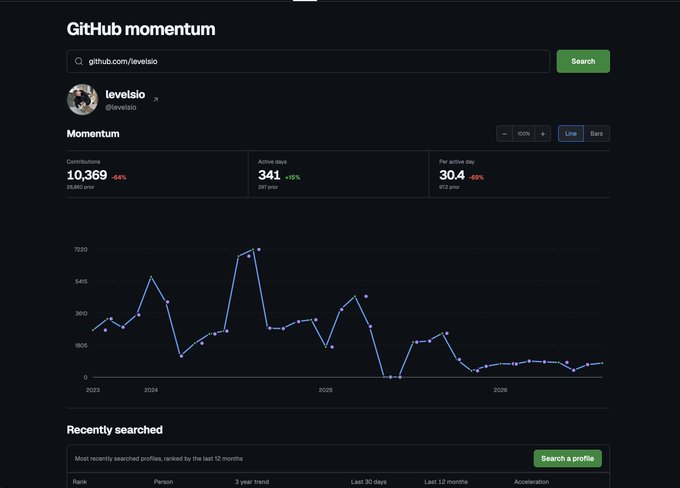Switch chart to Line view

[571, 134]
